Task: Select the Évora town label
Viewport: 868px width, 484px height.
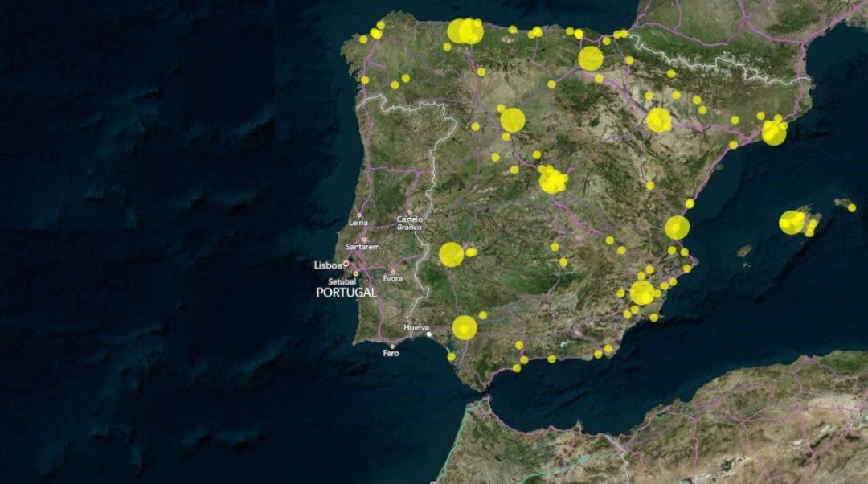Action: (392, 278)
